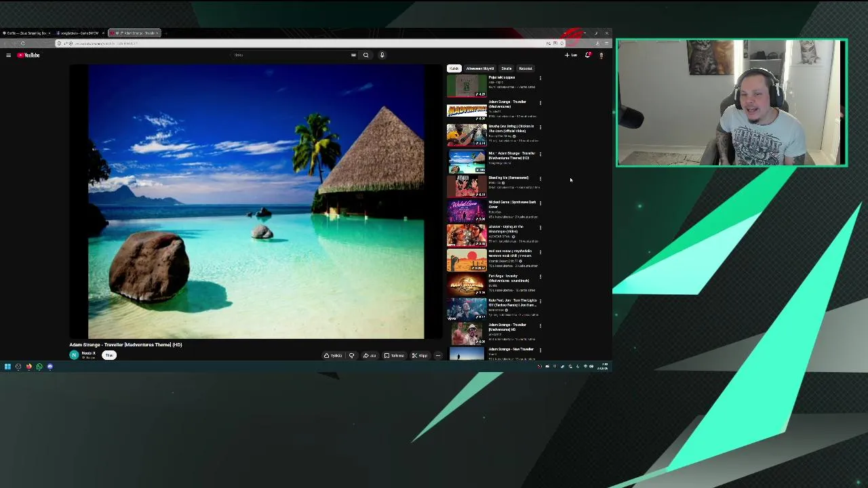Select the Sinulle filter chip
The width and height of the screenshot is (868, 488).
pyautogui.click(x=507, y=68)
